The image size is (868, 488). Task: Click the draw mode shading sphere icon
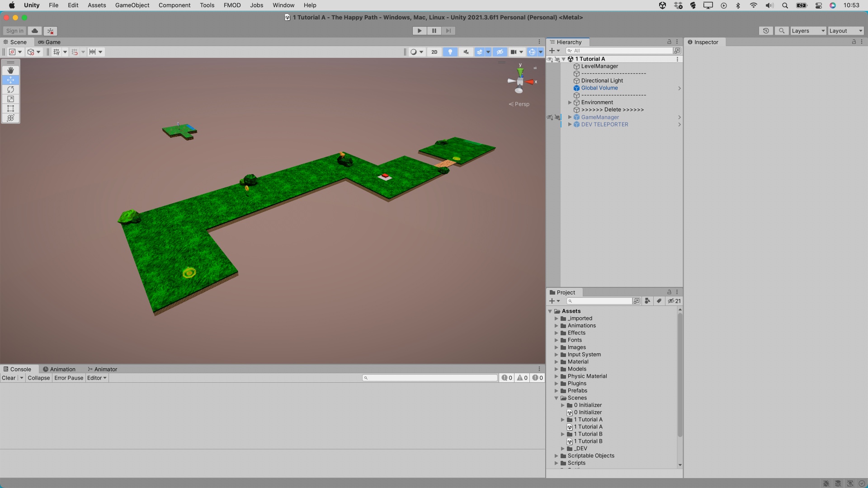416,52
